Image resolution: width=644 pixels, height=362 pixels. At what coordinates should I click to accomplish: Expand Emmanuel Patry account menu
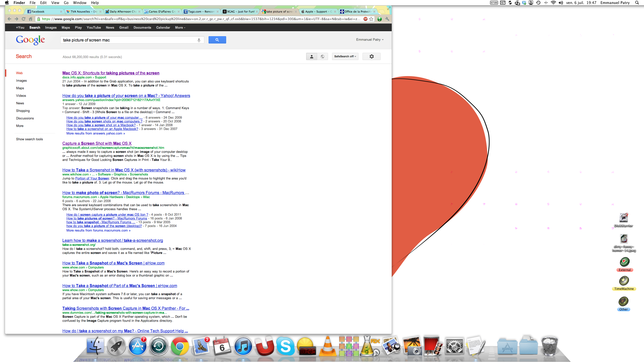coord(370,40)
